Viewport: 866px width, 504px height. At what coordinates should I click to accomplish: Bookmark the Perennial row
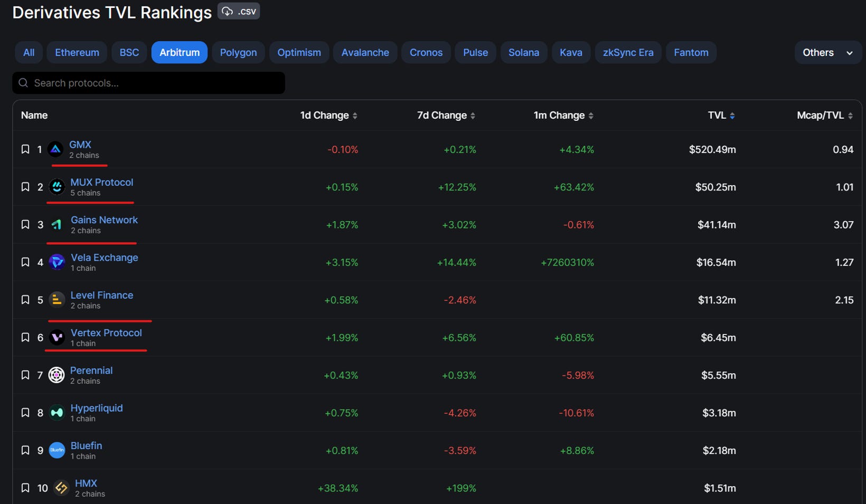coord(25,375)
